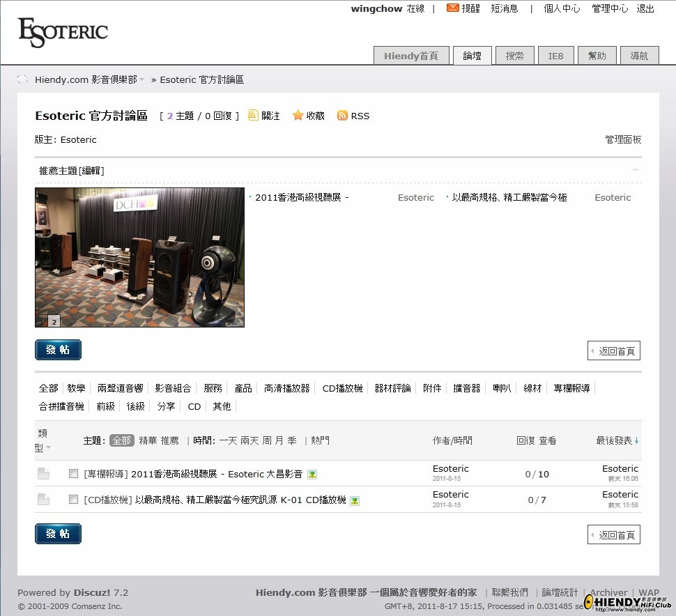Filter by category 其他
The height and width of the screenshot is (616, 676).
pos(222,406)
